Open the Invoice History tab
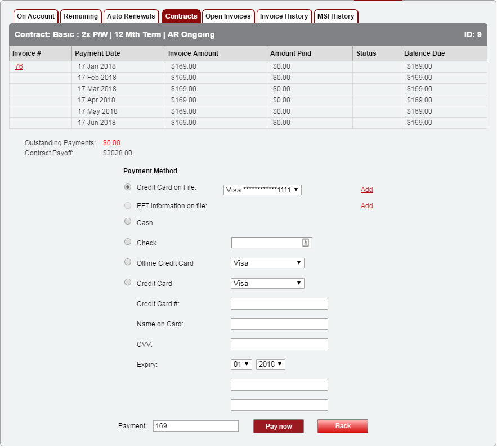The width and height of the screenshot is (497, 448). (x=284, y=16)
